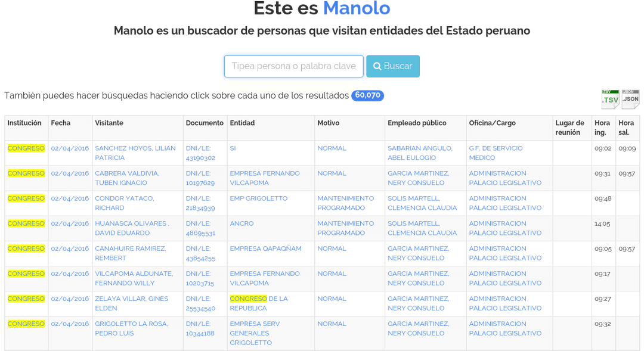Click the Motivo column header
Viewport: 644px width, 351px height.
(x=329, y=123)
